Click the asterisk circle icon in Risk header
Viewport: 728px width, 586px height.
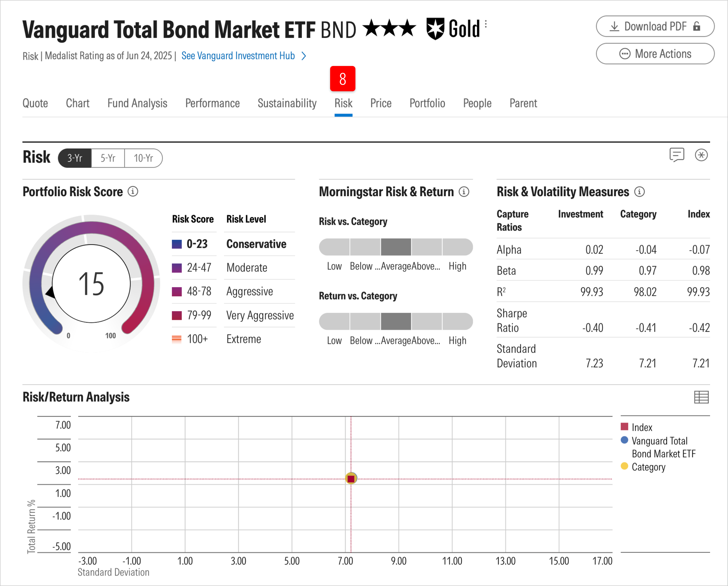click(701, 155)
